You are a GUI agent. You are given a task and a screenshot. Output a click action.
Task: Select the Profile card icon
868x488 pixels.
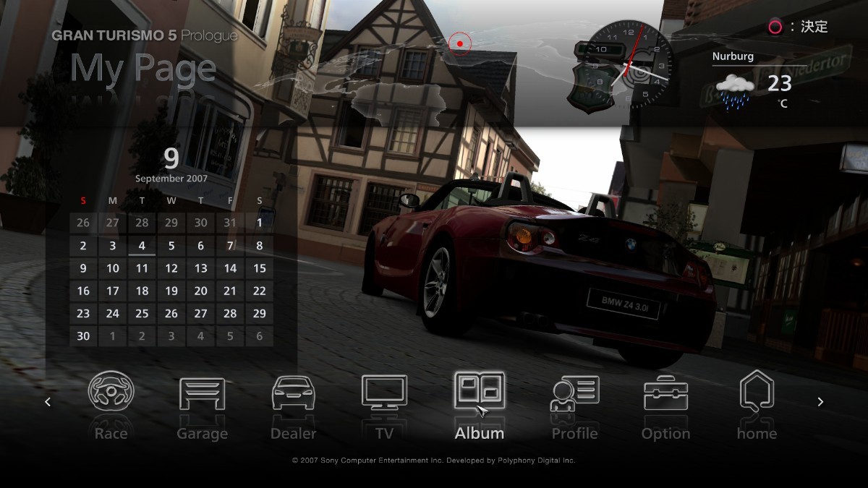(574, 393)
